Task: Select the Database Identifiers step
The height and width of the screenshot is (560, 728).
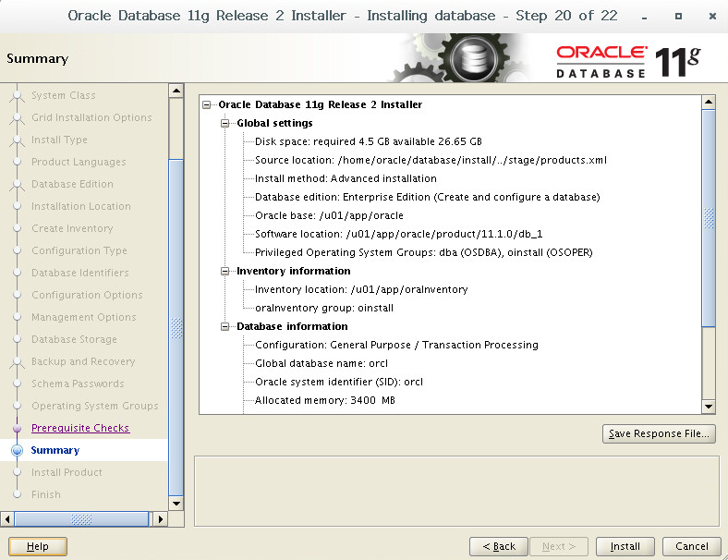Action: (80, 273)
